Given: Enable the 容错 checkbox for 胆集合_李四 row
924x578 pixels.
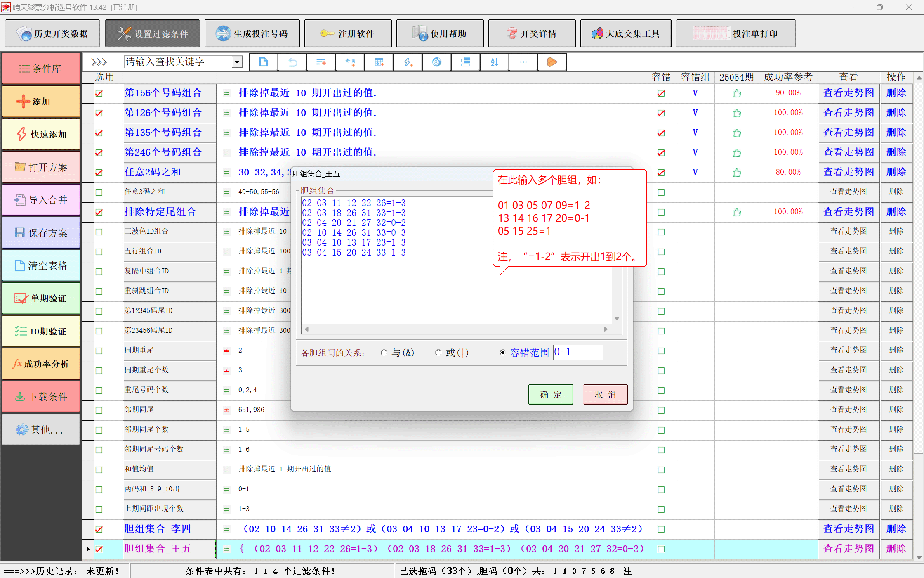Looking at the screenshot, I should (661, 529).
